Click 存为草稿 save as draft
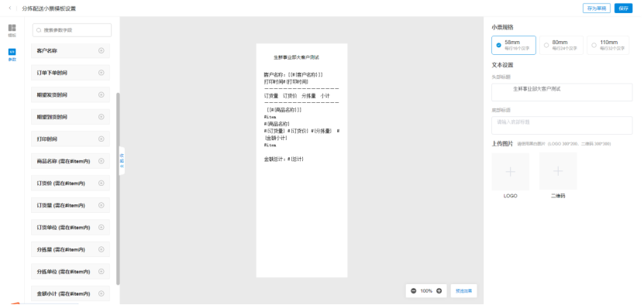The width and height of the screenshot is (644, 305). [597, 9]
